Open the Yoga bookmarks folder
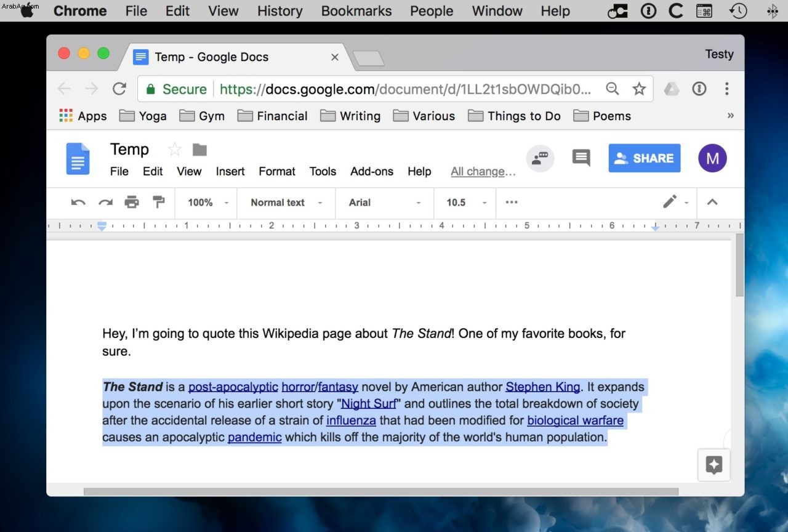The image size is (788, 532). [143, 116]
